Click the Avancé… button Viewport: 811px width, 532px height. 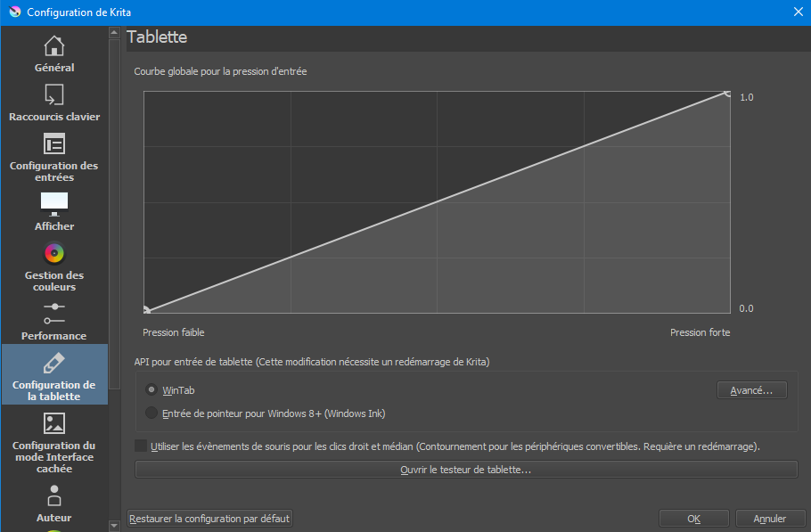pos(751,390)
